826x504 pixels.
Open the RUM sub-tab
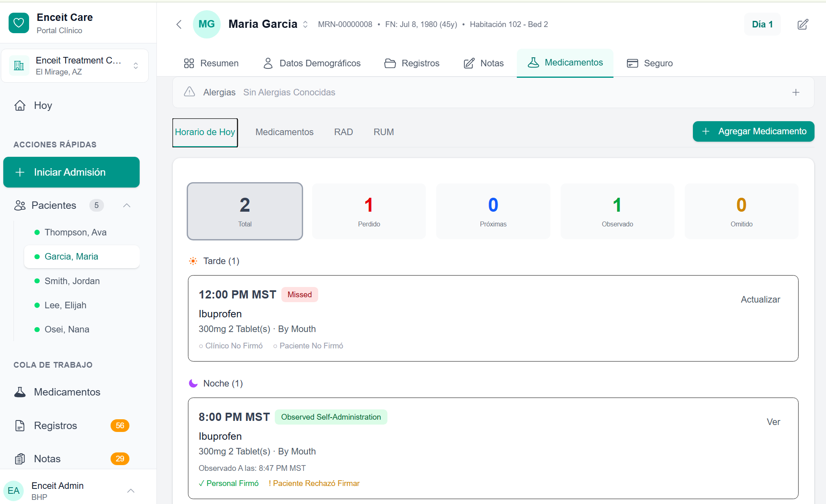(384, 132)
